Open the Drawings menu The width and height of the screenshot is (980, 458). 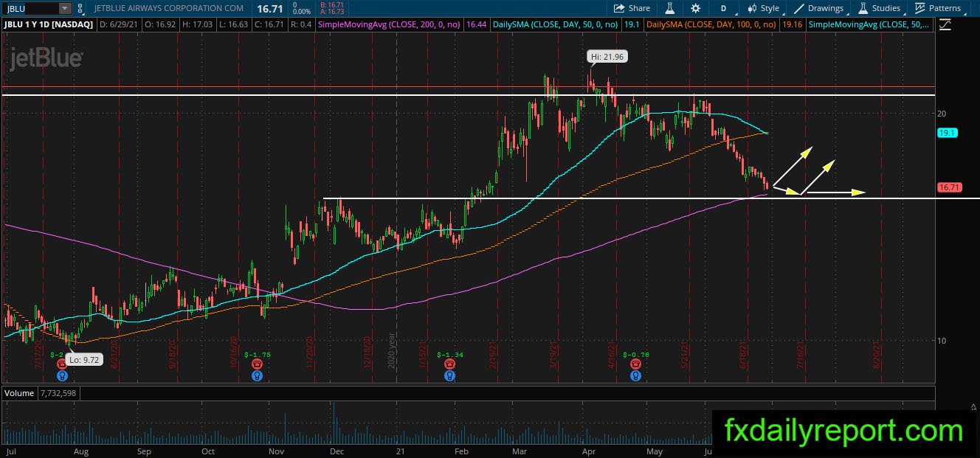[x=819, y=8]
